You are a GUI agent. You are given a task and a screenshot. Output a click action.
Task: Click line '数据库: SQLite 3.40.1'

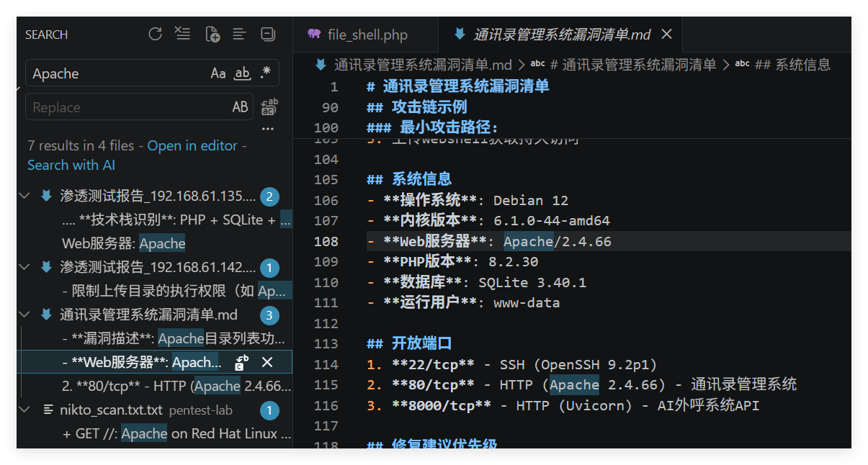click(x=476, y=282)
